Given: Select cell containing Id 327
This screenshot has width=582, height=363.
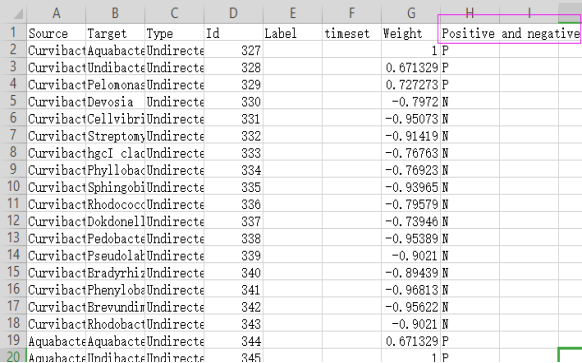Looking at the screenshot, I should click(233, 50).
